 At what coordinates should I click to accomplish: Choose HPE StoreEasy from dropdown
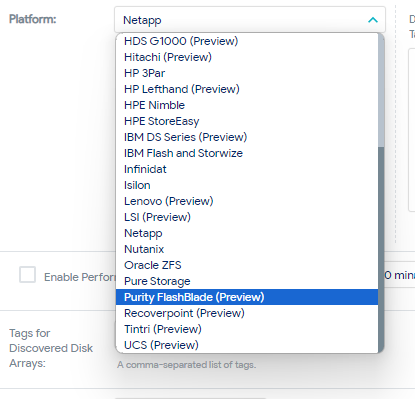(x=247, y=121)
